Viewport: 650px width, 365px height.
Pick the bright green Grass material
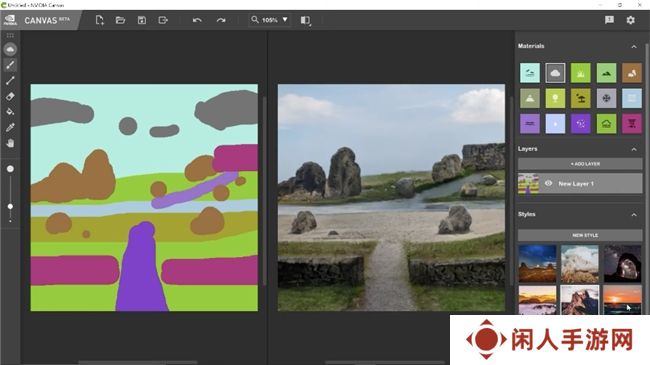coord(580,73)
